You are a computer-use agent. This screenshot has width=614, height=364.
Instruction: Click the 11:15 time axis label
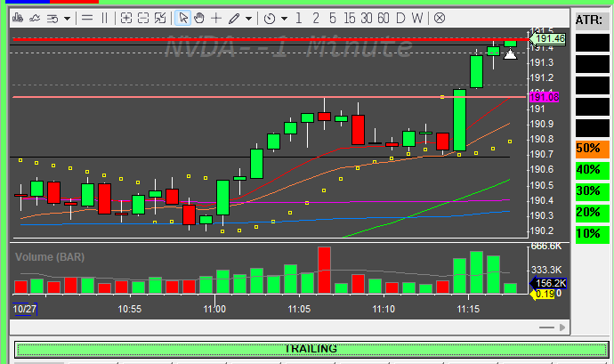coord(468,309)
